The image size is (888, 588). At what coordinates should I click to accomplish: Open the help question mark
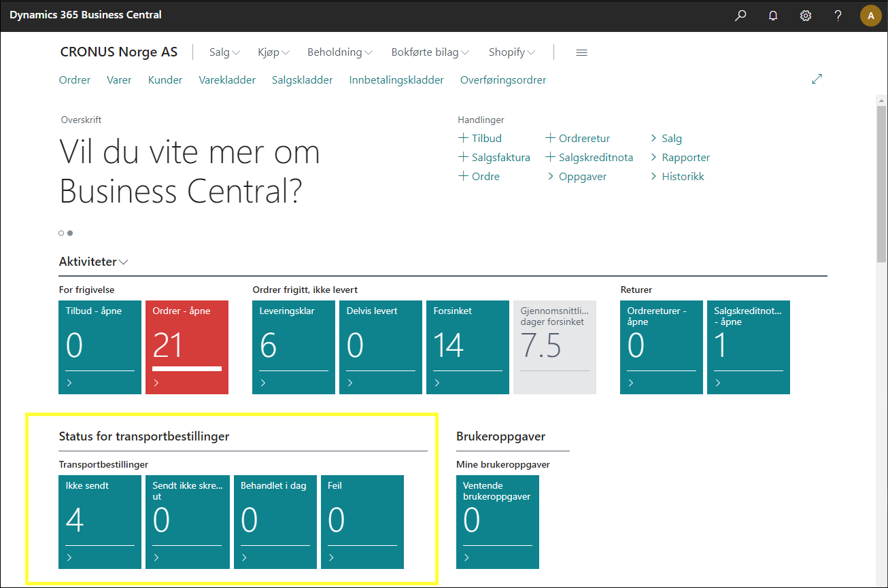click(x=838, y=15)
